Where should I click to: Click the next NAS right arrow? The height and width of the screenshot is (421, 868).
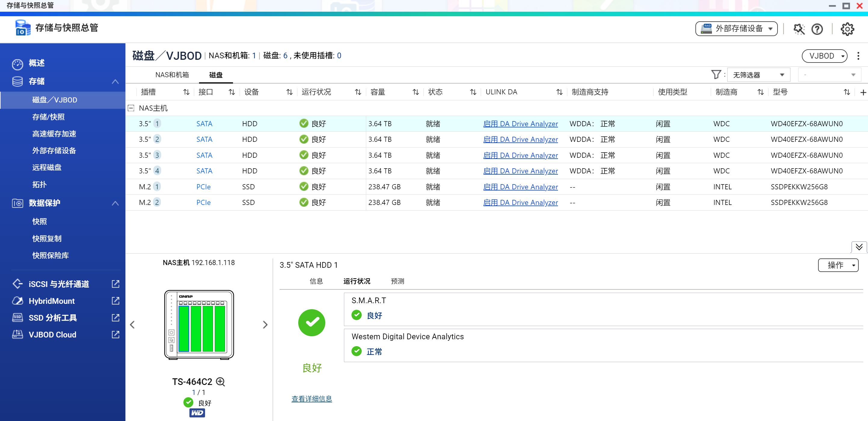point(265,325)
